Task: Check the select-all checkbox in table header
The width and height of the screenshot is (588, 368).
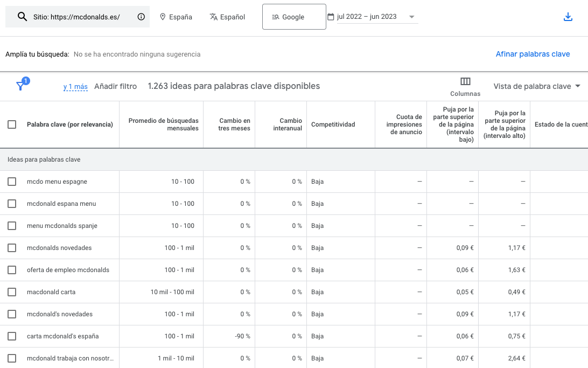Action: coord(12,124)
